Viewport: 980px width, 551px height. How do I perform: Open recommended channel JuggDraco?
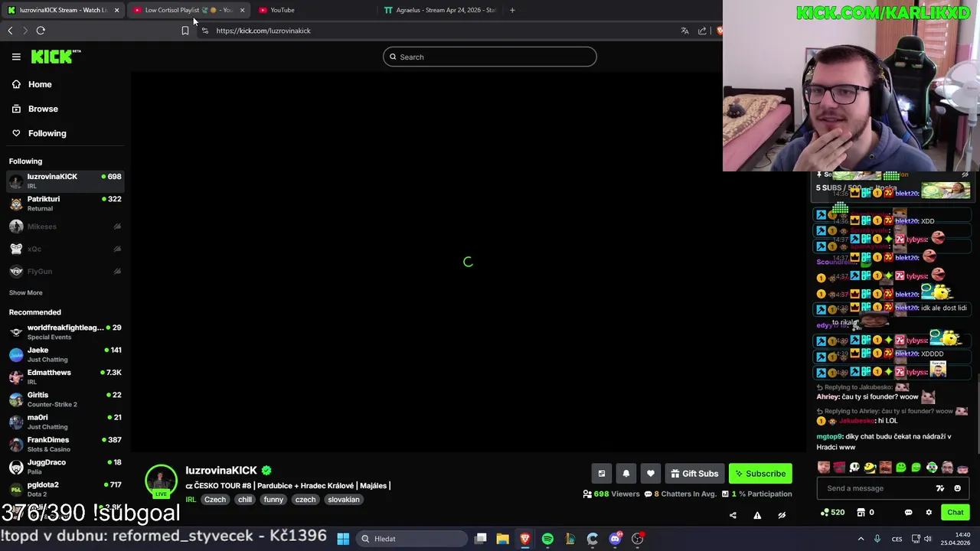pos(65,466)
